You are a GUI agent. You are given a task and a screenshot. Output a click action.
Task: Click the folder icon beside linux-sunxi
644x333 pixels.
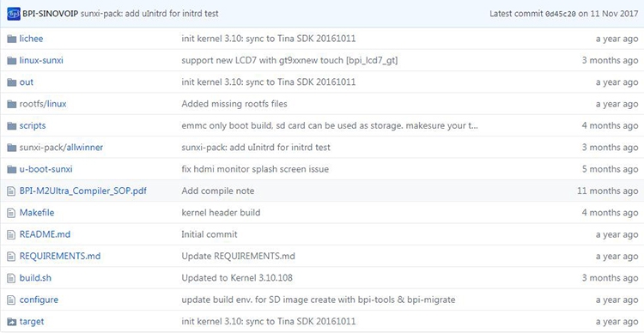click(11, 61)
